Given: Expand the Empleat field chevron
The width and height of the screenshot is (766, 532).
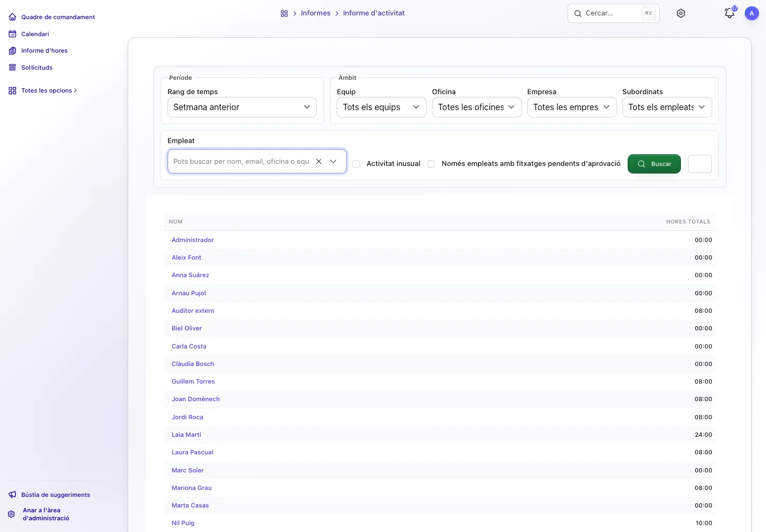Looking at the screenshot, I should [333, 161].
